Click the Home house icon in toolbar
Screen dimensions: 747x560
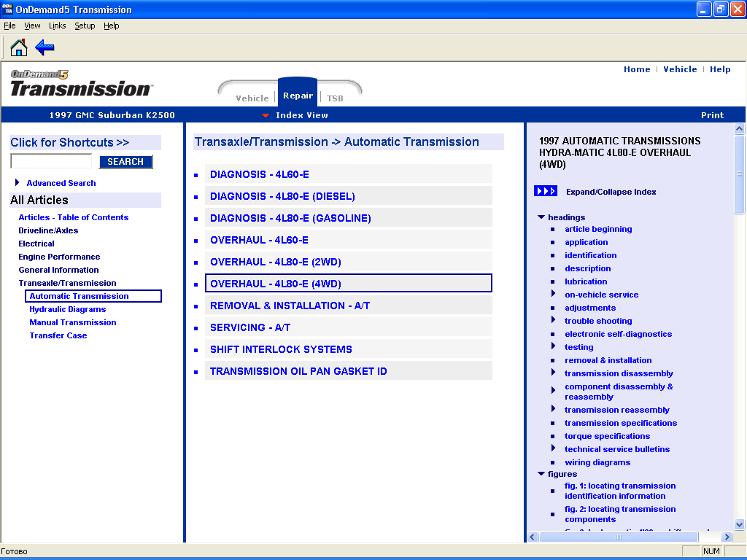19,47
